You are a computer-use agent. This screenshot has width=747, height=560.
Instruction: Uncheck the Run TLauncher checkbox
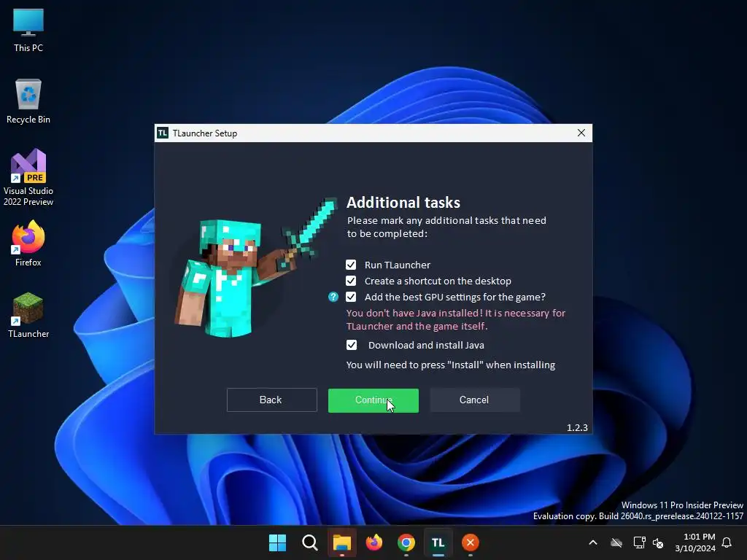pyautogui.click(x=351, y=265)
